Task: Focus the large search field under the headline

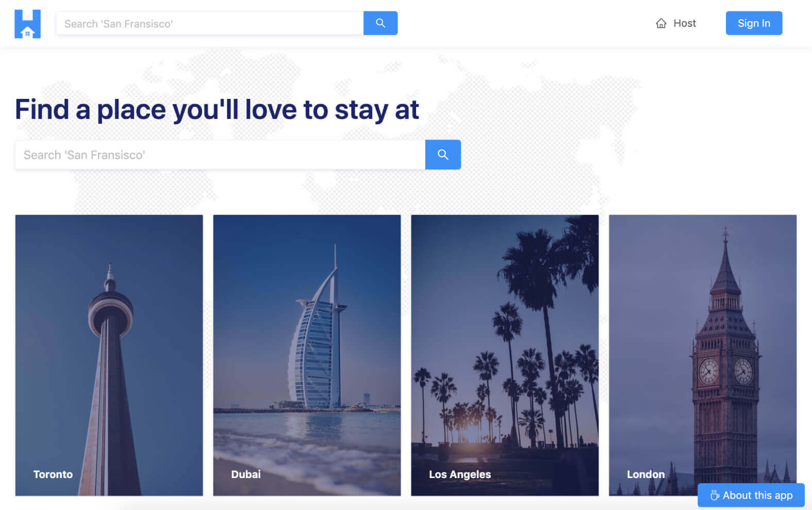Action: point(220,155)
